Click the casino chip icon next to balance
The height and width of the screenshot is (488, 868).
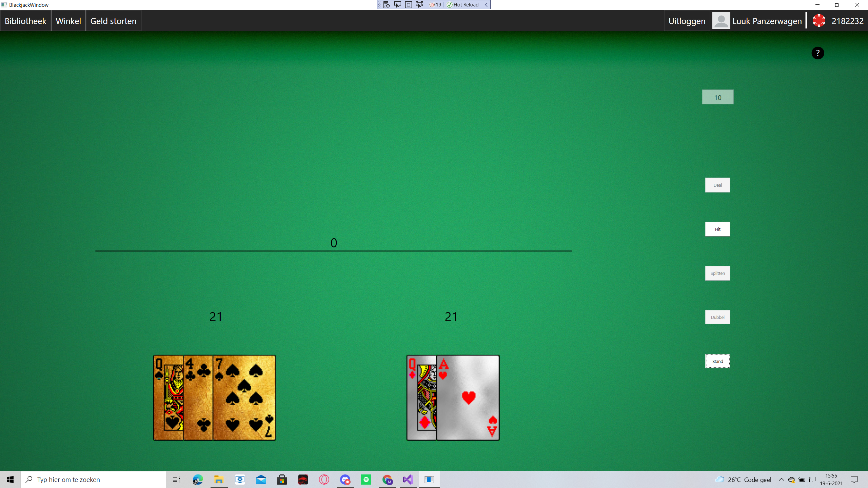point(819,20)
